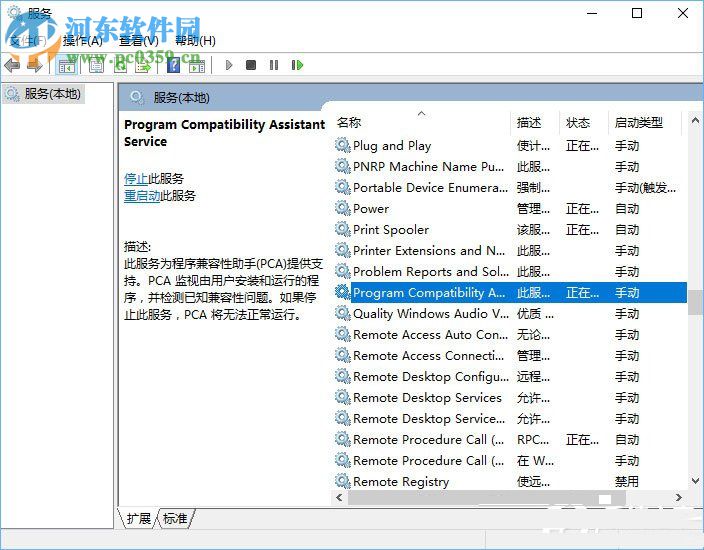Click the Restart service green button
The width and height of the screenshot is (704, 550).
click(x=297, y=66)
